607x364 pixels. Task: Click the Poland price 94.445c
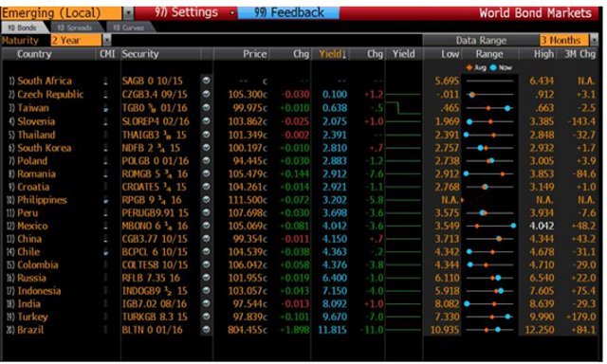(x=249, y=161)
